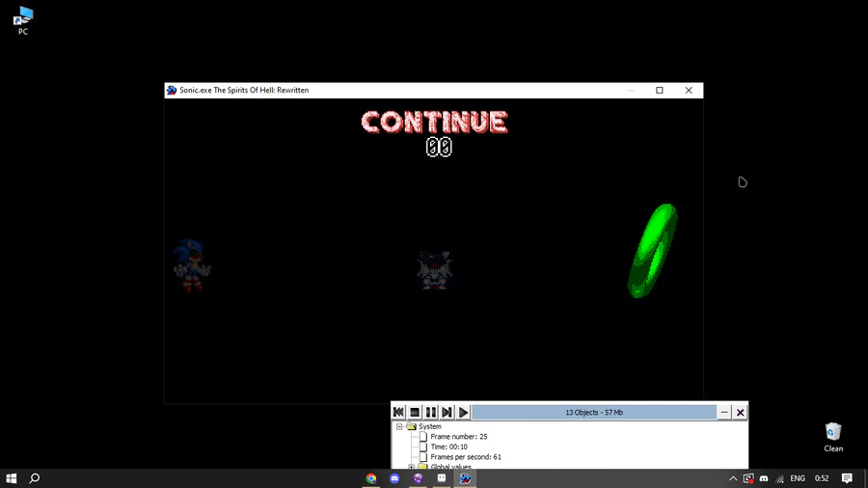
Task: Collapse the System tree node
Action: [x=399, y=426]
